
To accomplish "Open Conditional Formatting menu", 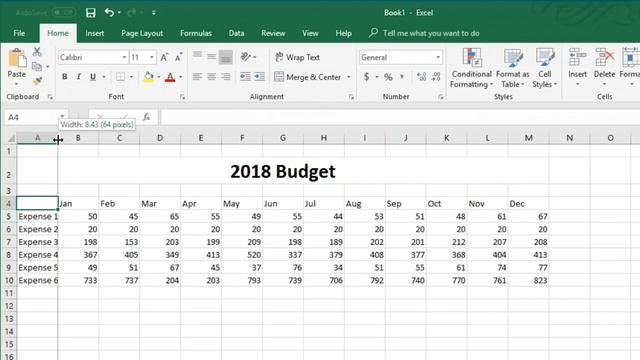I will pyautogui.click(x=471, y=68).
